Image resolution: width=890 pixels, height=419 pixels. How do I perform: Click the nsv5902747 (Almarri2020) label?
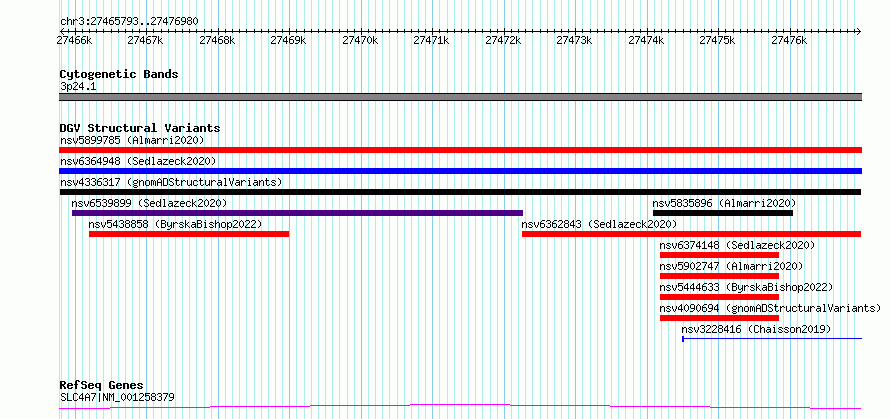click(732, 266)
